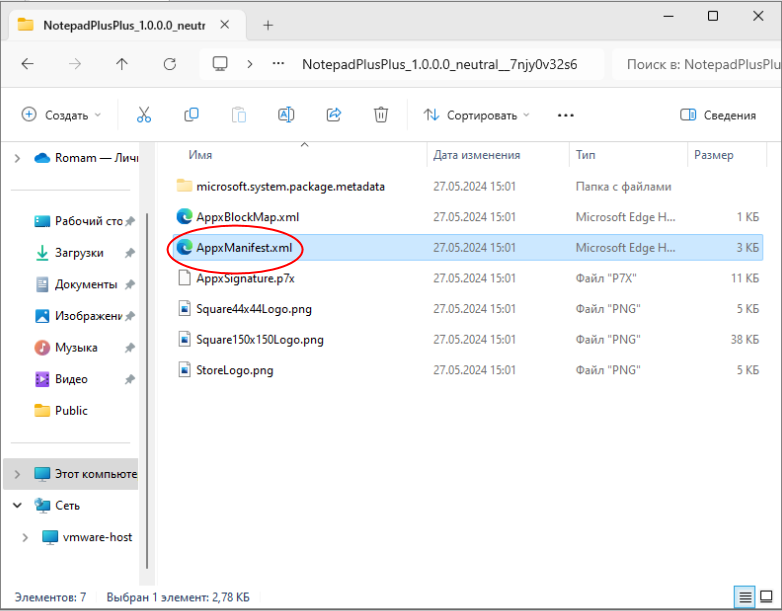Image resolution: width=782 pixels, height=611 pixels.
Task: Click the Delete trash icon
Action: point(381,115)
